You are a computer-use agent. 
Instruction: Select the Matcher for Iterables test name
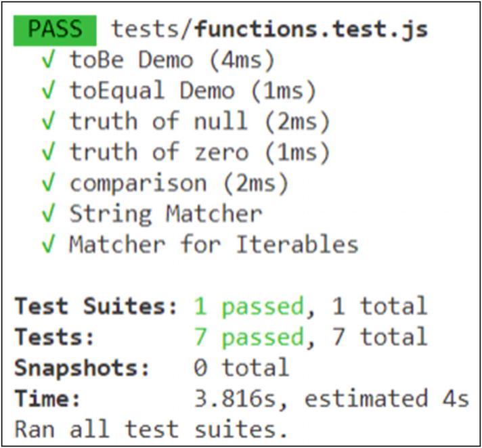[213, 244]
